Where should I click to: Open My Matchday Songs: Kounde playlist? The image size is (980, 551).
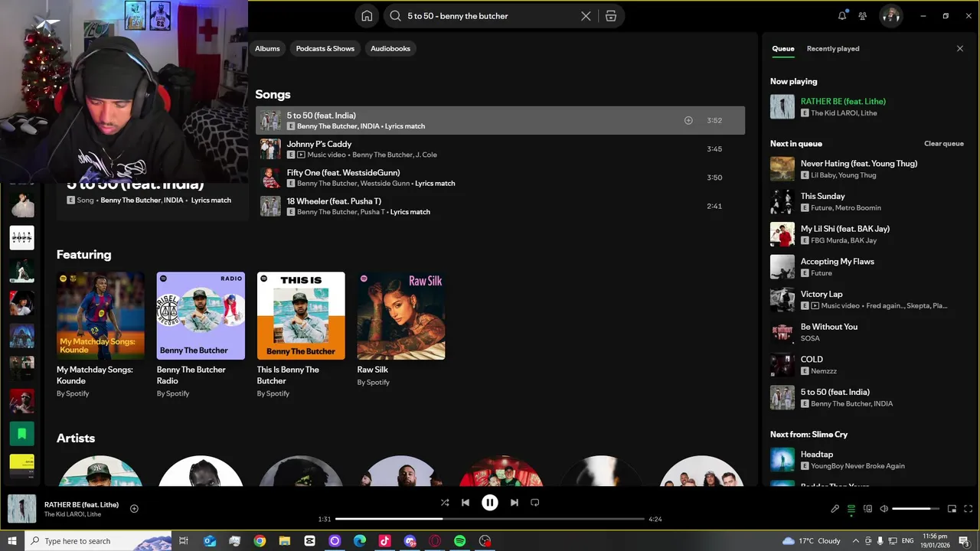100,334
